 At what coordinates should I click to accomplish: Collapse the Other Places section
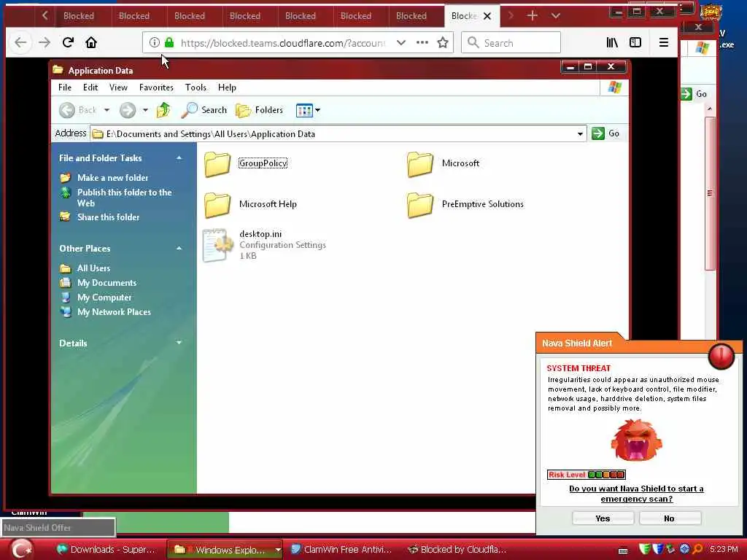179,249
